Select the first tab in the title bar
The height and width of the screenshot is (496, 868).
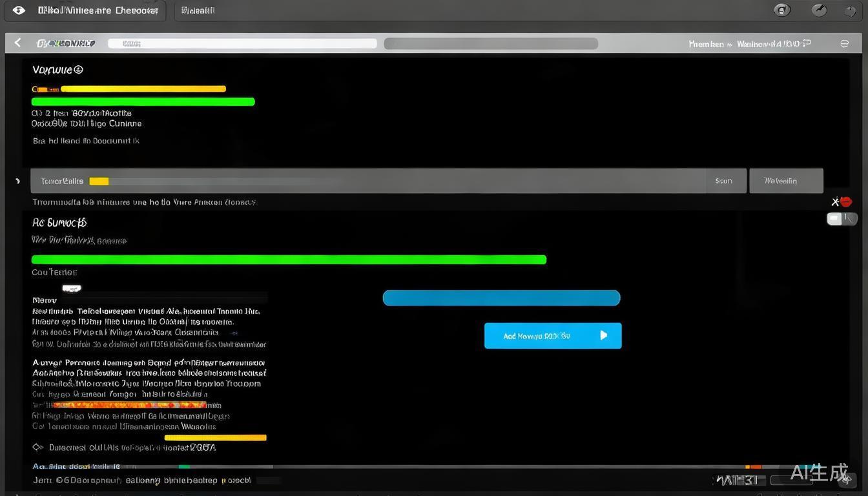(97, 11)
